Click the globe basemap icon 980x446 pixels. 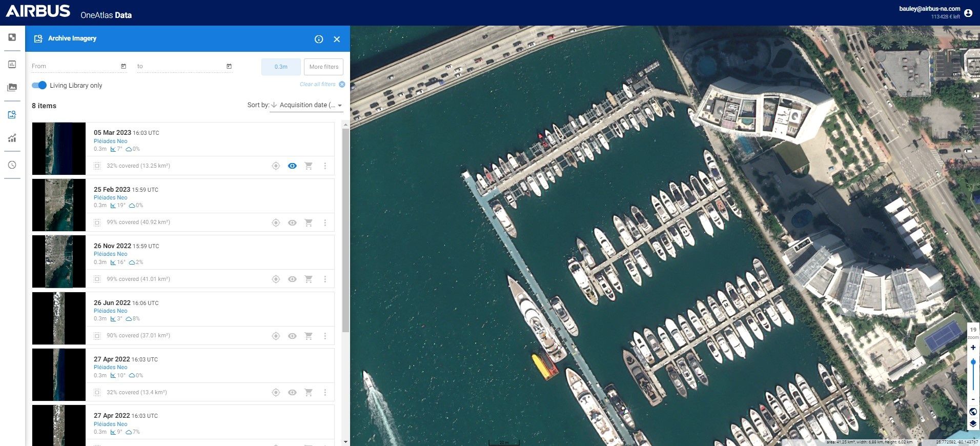(x=973, y=412)
